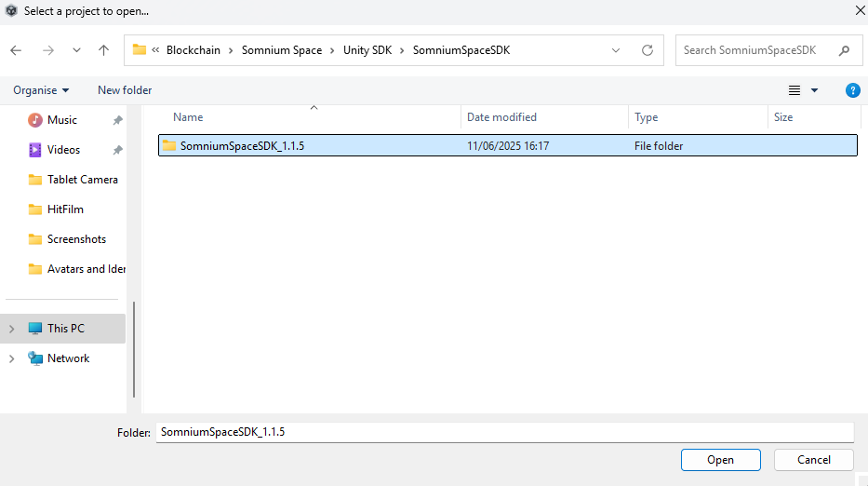
Task: Unpin the Music folder pin icon
Action: pyautogui.click(x=117, y=120)
